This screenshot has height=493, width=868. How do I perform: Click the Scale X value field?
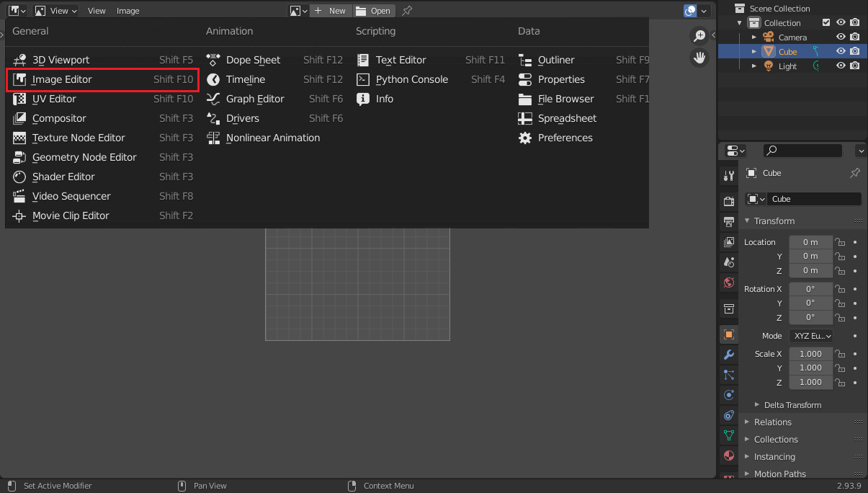810,354
